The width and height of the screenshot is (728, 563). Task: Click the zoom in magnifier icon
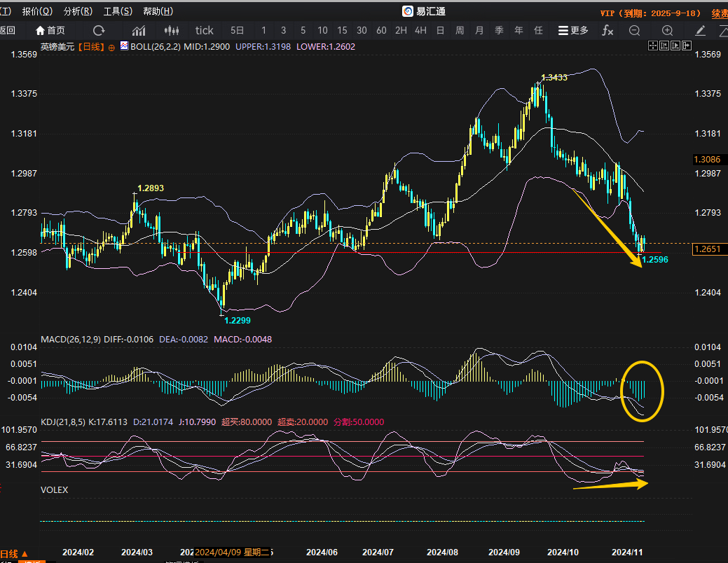pyautogui.click(x=668, y=30)
